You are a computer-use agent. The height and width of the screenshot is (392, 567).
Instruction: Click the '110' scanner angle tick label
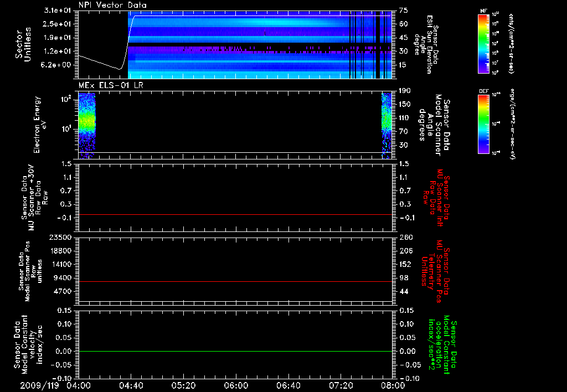click(405, 118)
